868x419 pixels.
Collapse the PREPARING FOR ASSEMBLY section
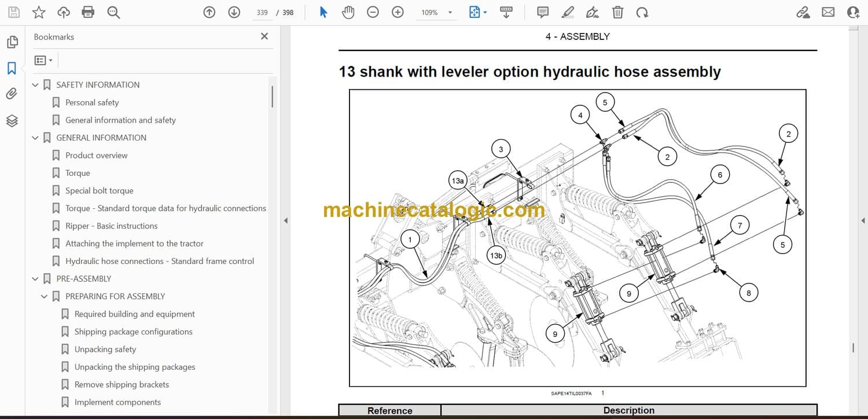point(45,296)
